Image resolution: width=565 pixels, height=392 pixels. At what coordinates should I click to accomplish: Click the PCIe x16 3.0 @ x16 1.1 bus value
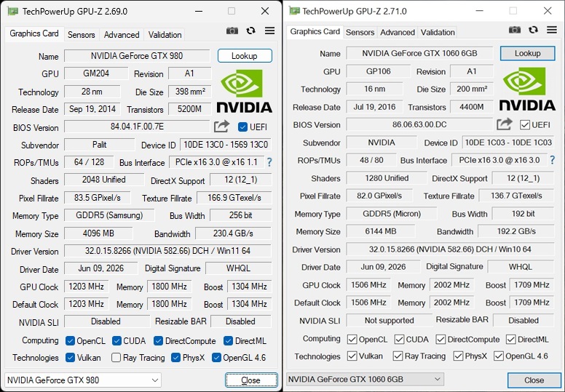click(216, 162)
